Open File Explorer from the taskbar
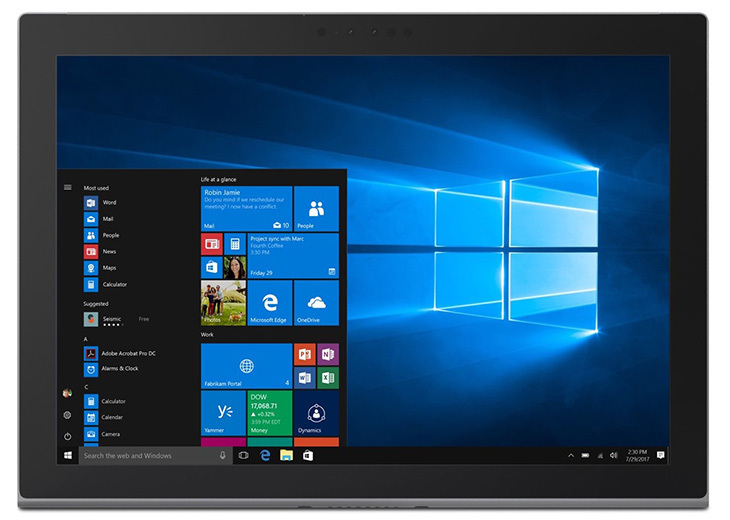This screenshot has height=520, width=730. click(286, 455)
